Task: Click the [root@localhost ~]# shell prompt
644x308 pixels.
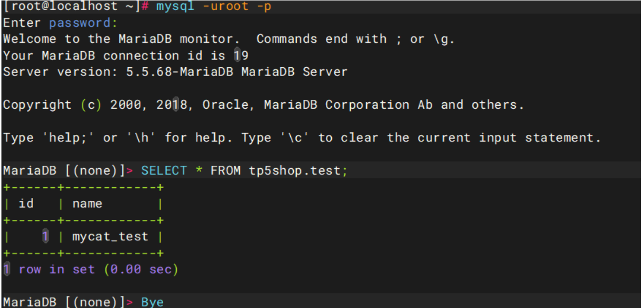Action: click(76, 7)
